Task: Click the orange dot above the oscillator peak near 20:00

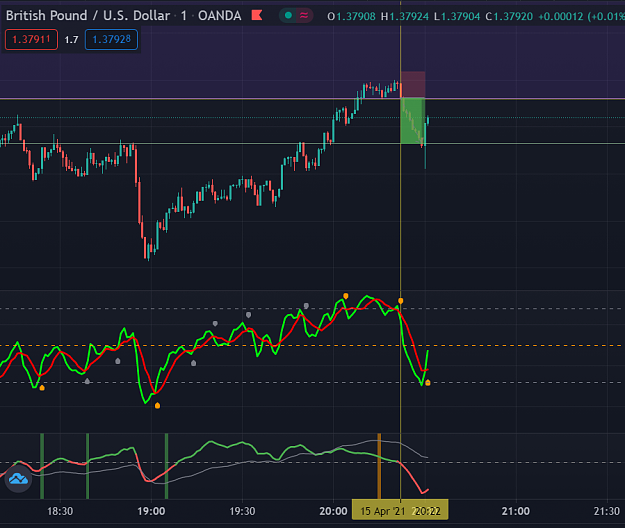Action: [346, 296]
